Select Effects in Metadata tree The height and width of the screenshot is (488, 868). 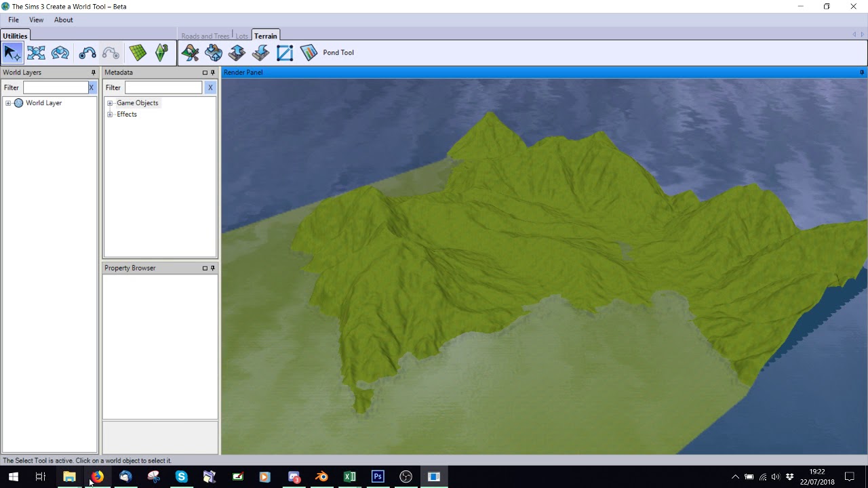127,115
